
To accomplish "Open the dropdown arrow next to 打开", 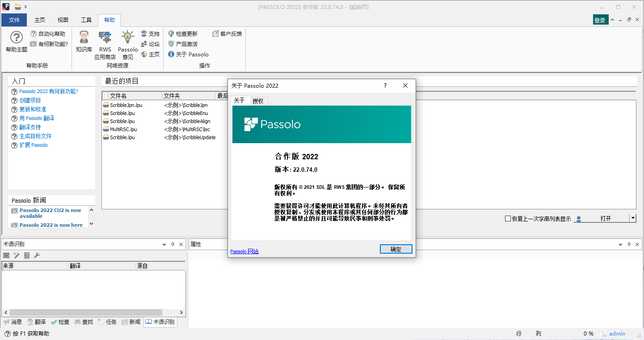I will click(x=632, y=218).
